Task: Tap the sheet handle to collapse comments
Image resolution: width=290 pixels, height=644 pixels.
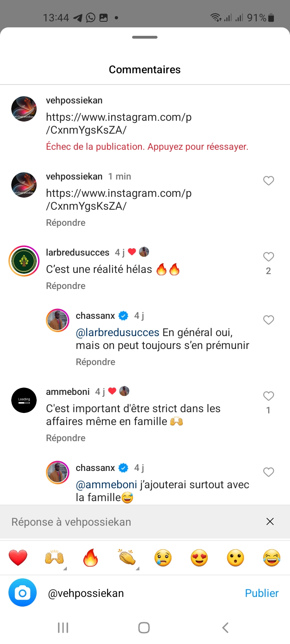Action: (145, 37)
